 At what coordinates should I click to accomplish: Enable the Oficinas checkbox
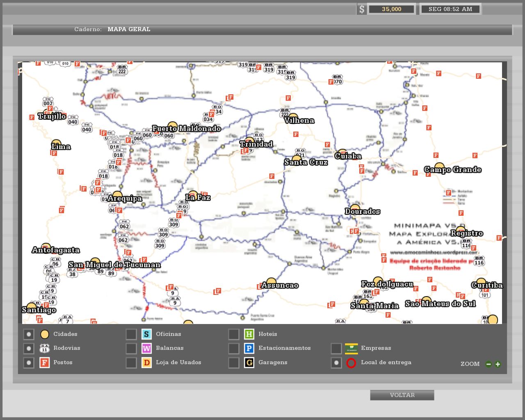tap(131, 334)
